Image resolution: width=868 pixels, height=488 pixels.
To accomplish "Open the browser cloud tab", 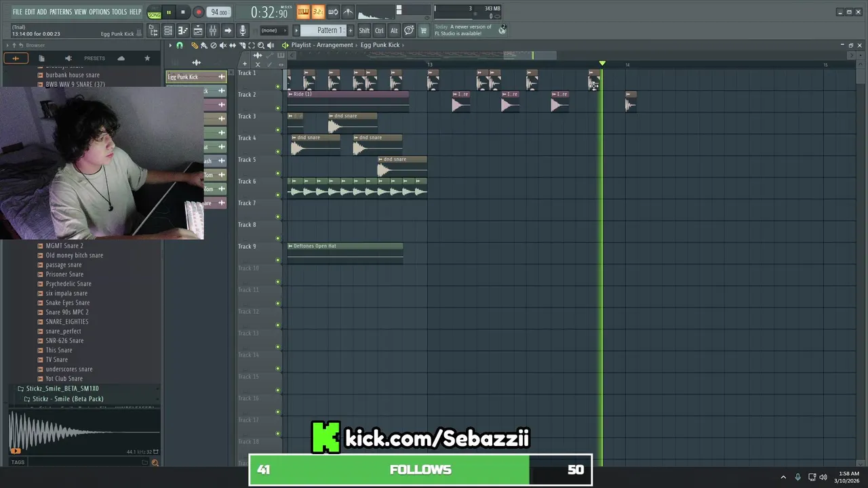I will pos(121,58).
